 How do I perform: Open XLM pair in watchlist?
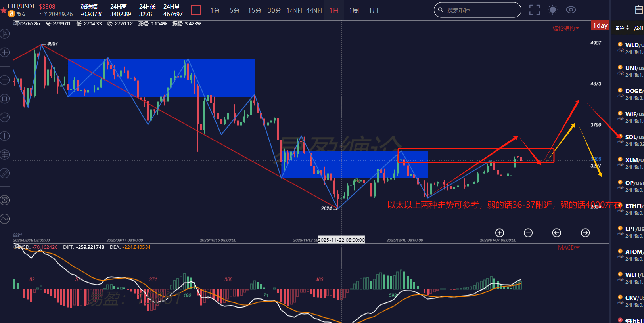pos(627,163)
